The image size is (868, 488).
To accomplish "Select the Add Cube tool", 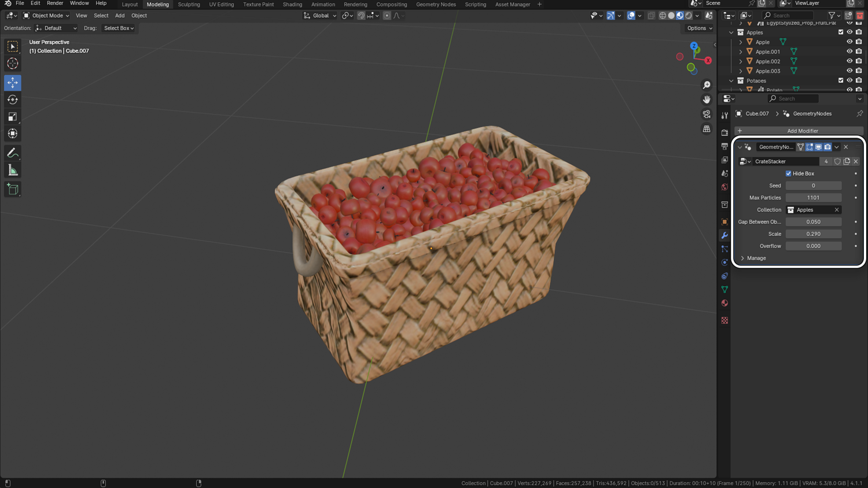I will tap(13, 189).
